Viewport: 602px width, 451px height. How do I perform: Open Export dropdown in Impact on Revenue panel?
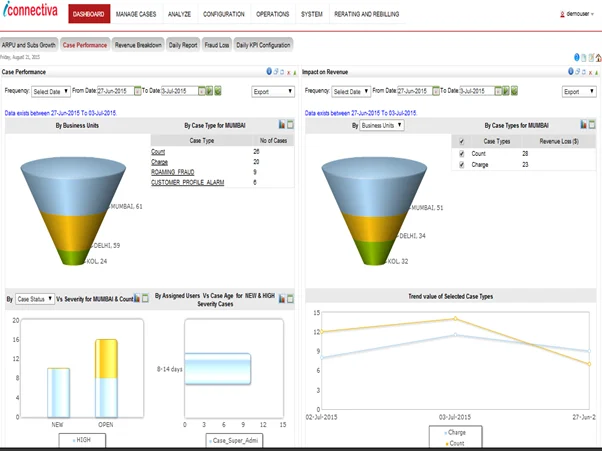coord(579,91)
